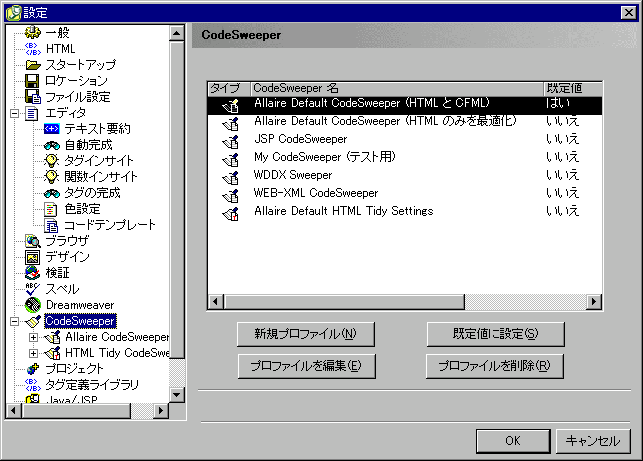This screenshot has height=461, width=643.
Task: Click the profile list scroll right arrow
Action: [594, 302]
